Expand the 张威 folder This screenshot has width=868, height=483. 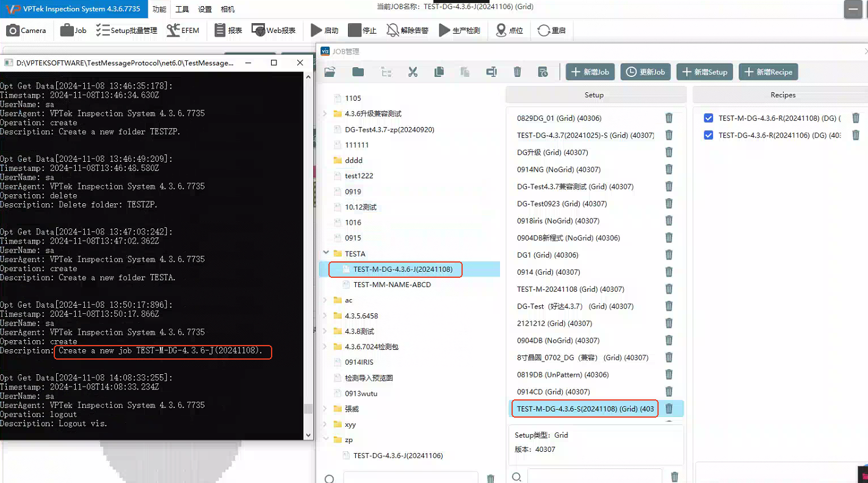coord(325,409)
